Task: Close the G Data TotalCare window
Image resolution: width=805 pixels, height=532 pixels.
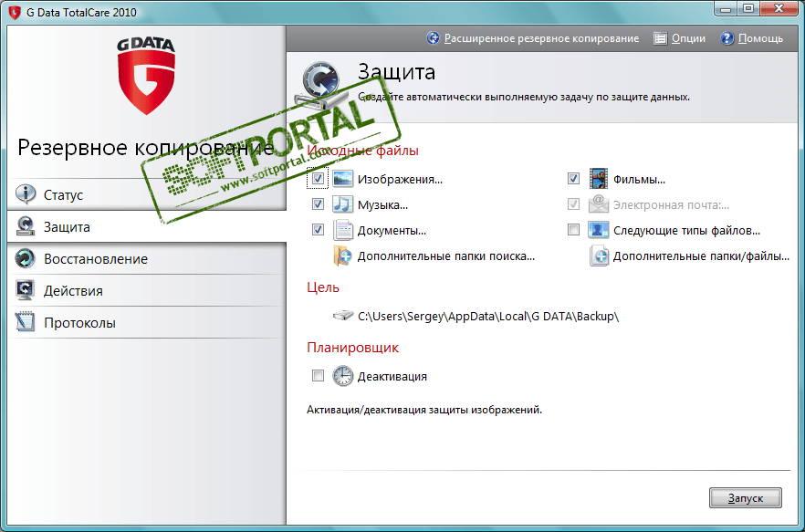Action: pos(779,8)
